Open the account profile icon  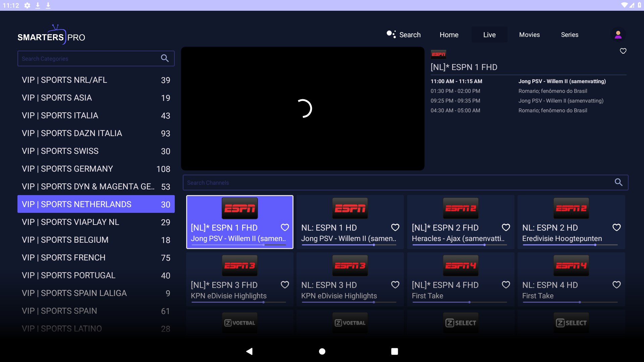coord(618,35)
